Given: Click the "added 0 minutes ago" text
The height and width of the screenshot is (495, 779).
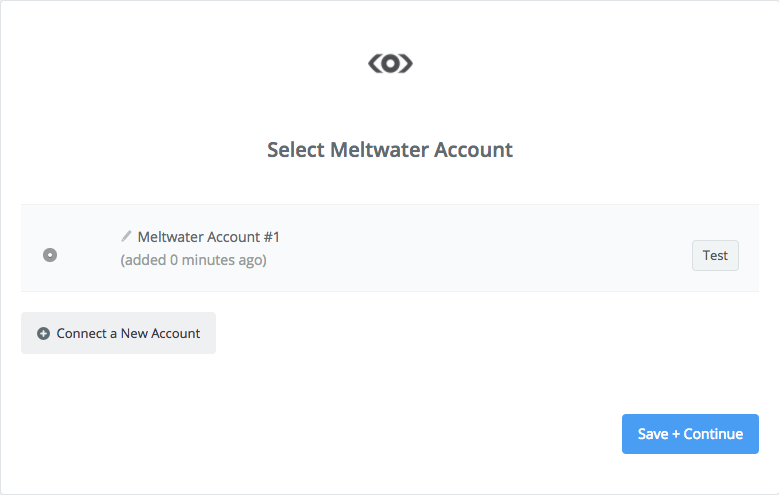Looking at the screenshot, I should pos(193,260).
